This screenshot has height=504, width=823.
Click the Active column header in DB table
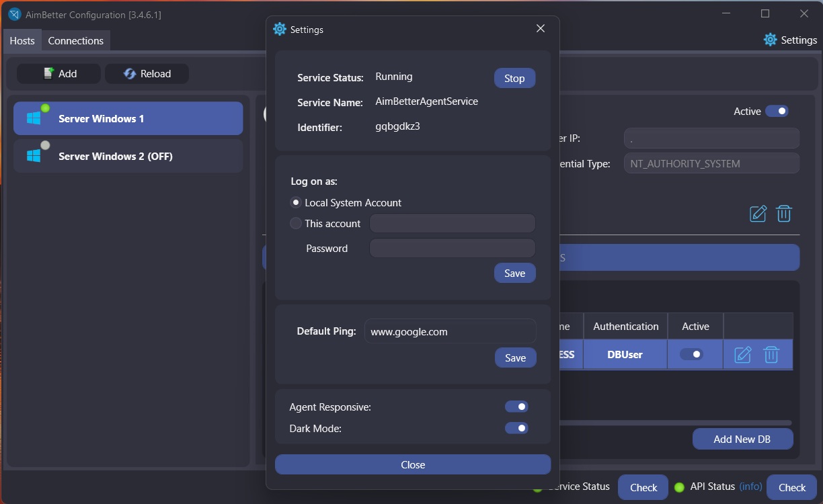[695, 326]
